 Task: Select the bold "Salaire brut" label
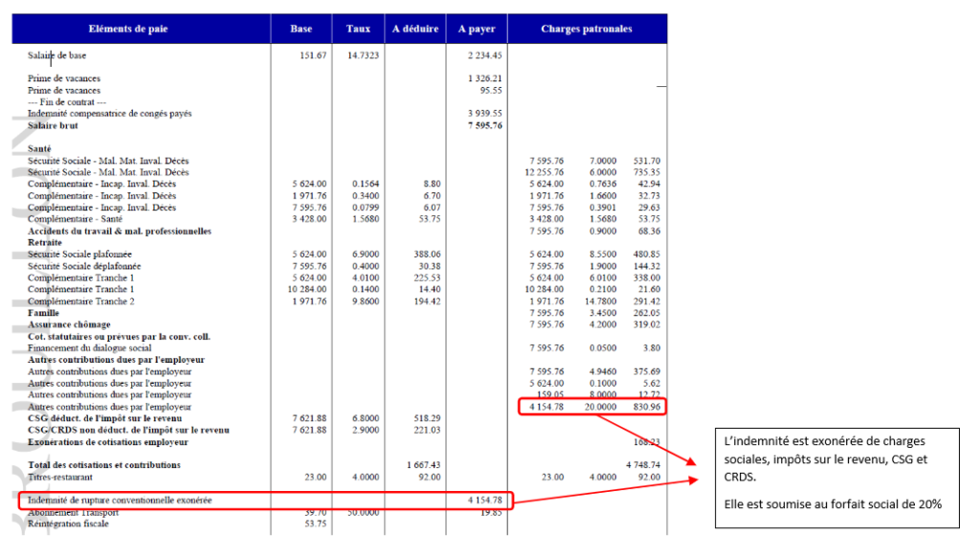click(54, 125)
